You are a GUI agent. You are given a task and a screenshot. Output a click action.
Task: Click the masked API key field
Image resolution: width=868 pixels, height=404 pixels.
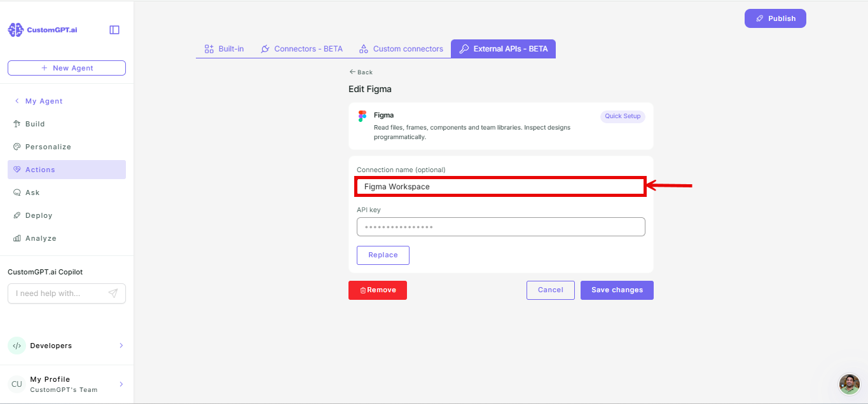pos(501,227)
